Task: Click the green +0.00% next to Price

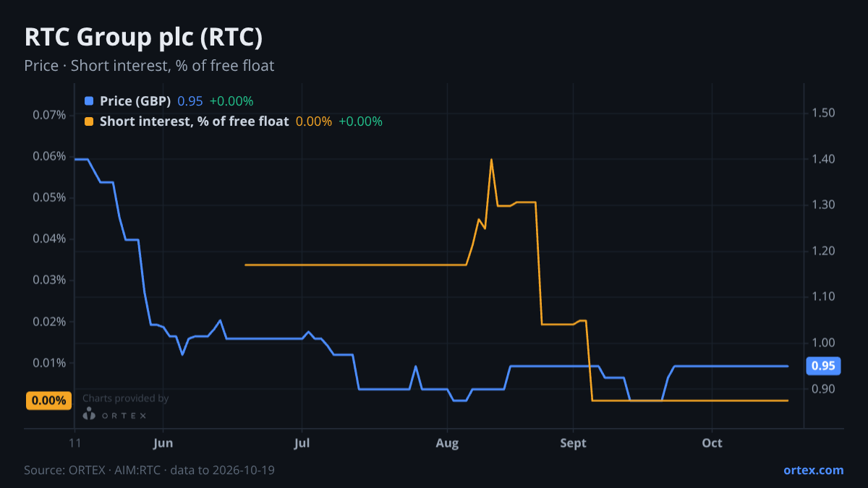Action: 231,101
